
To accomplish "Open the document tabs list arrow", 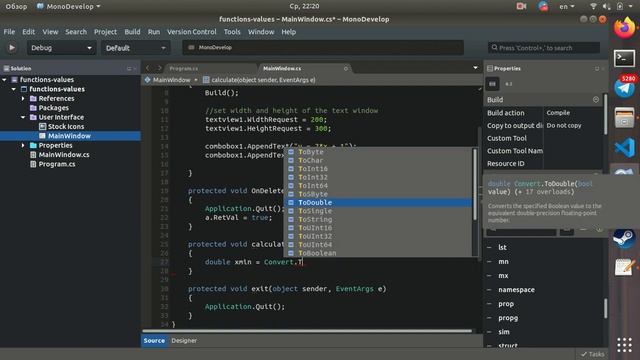I will pyautogui.click(x=476, y=68).
